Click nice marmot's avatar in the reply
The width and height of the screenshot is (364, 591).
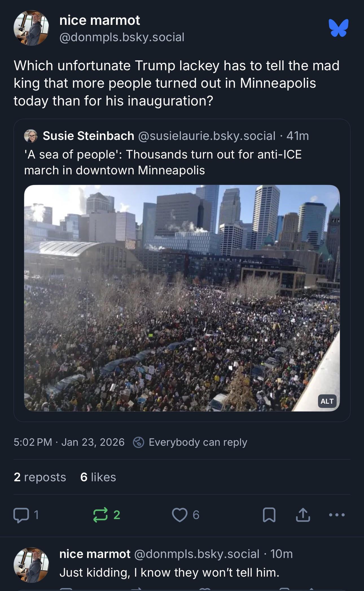coord(31,565)
